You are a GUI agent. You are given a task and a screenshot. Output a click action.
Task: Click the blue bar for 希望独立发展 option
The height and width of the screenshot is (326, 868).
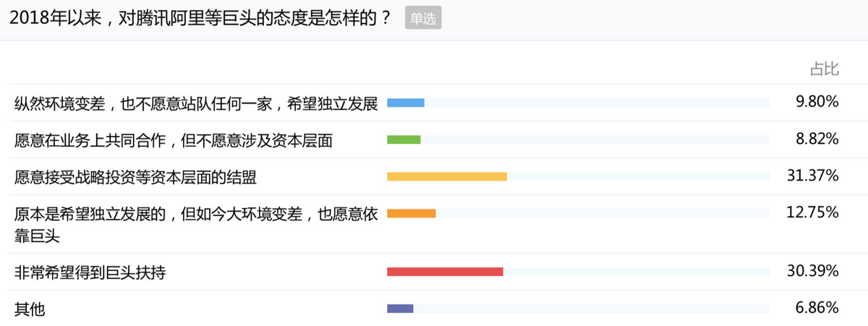(406, 103)
